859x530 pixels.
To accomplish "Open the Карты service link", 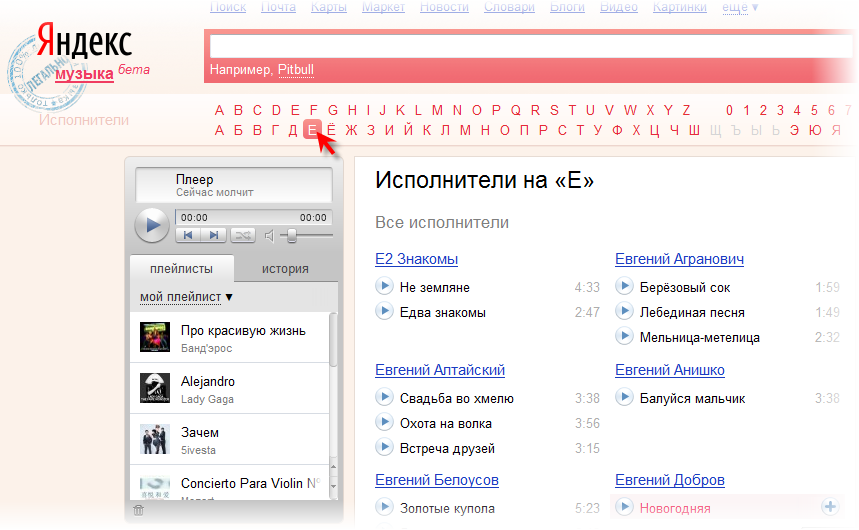I will pos(329,7).
